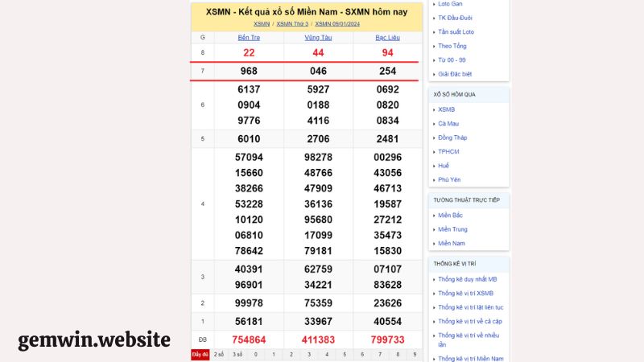
Task: Switch to the Đầy đủ display tab
Action: [x=200, y=354]
